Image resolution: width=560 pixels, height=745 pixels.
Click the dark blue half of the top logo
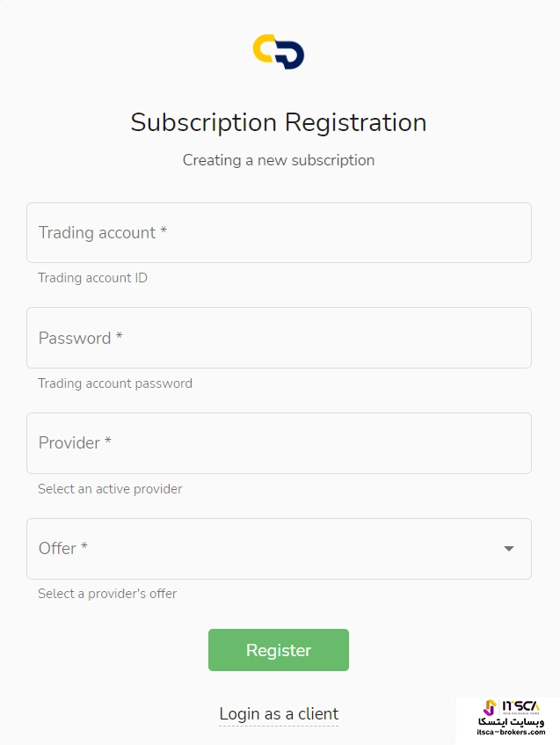294,56
